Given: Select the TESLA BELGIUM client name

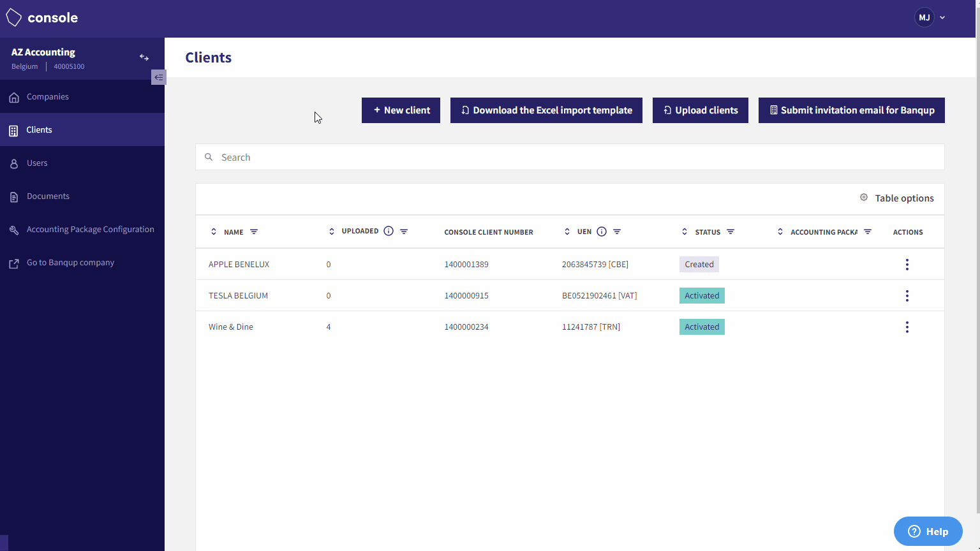Looking at the screenshot, I should click(x=238, y=296).
